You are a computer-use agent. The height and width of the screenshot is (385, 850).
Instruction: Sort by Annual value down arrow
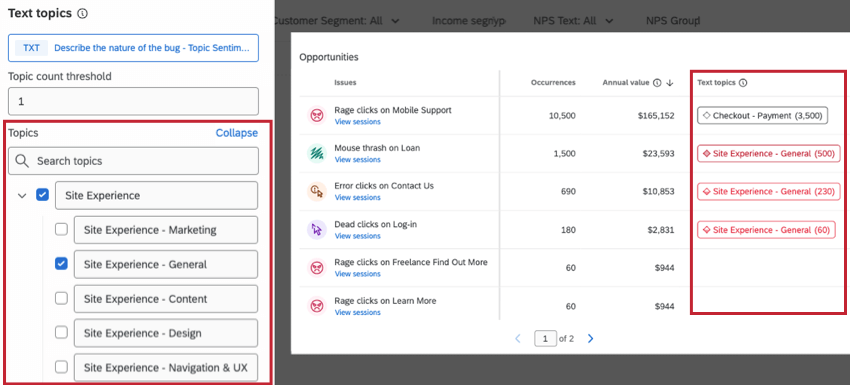[669, 83]
